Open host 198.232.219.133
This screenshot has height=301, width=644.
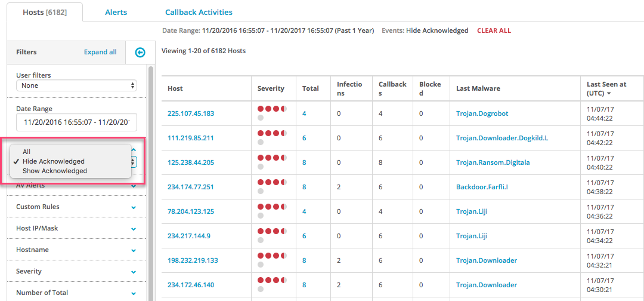coord(193,260)
